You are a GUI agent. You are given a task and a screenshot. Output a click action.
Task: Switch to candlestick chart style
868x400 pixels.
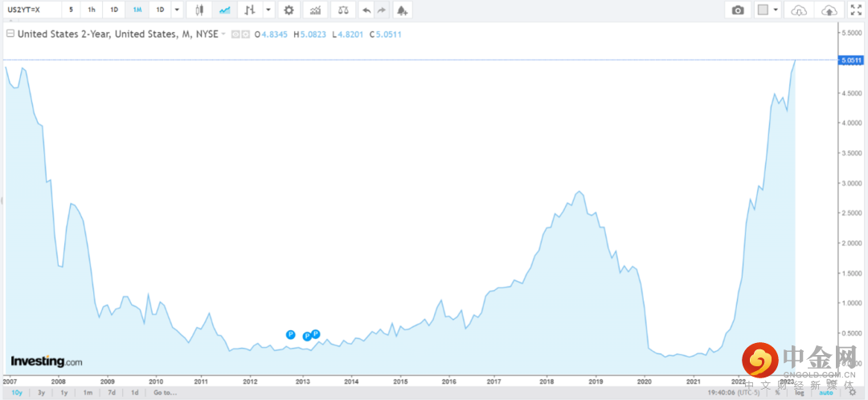[x=200, y=10]
